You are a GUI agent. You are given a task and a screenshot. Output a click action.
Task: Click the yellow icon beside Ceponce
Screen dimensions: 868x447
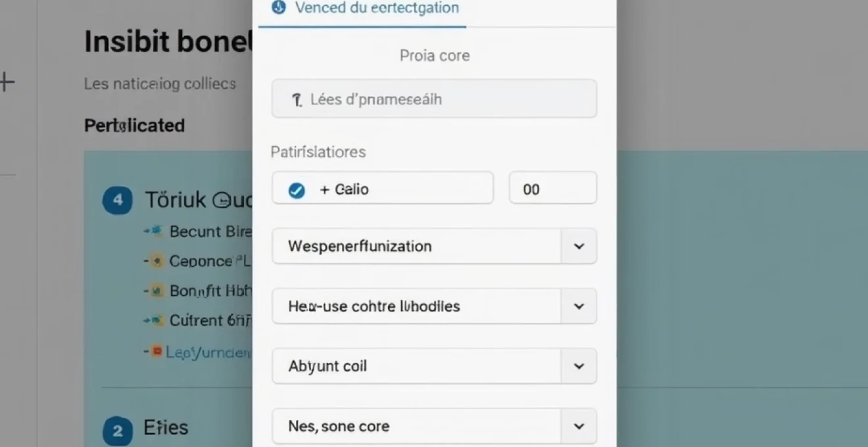pos(156,261)
